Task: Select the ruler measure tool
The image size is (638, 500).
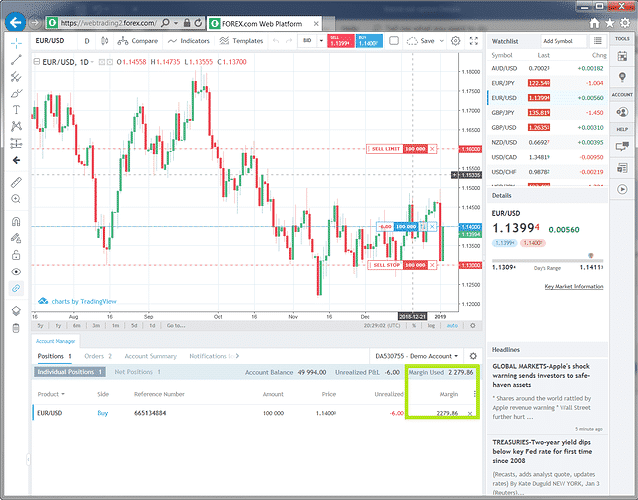Action: (16, 182)
